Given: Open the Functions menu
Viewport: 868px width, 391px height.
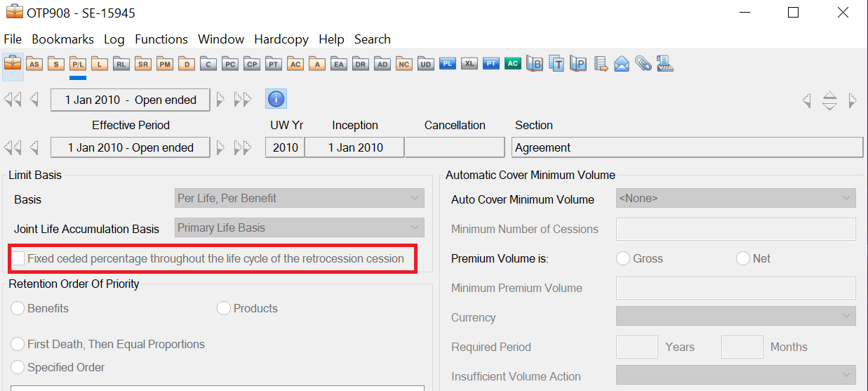Looking at the screenshot, I should (161, 39).
